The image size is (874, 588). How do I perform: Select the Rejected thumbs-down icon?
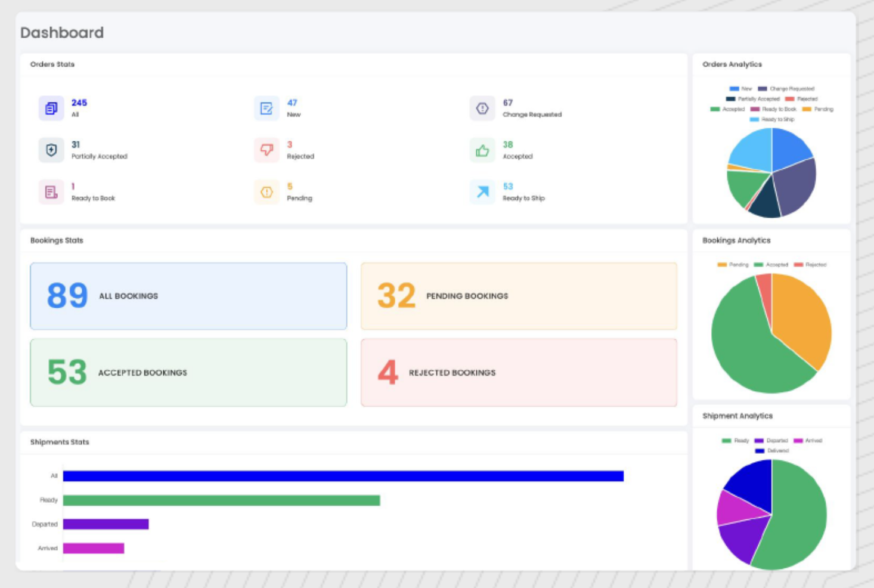(x=266, y=150)
